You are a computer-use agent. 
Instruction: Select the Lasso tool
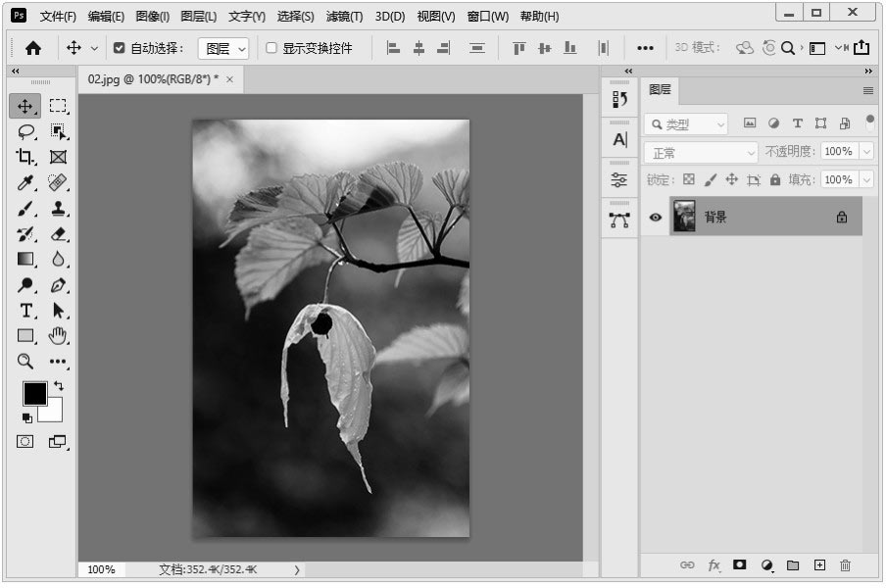pos(25,131)
